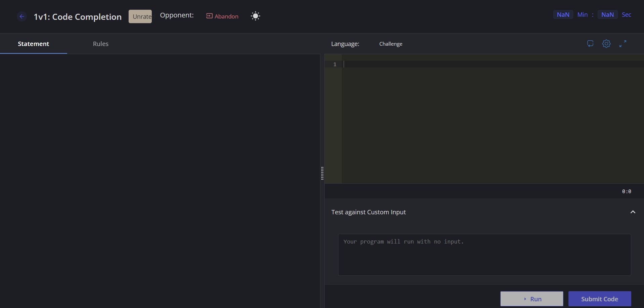Click the Min timer label

coord(583,14)
